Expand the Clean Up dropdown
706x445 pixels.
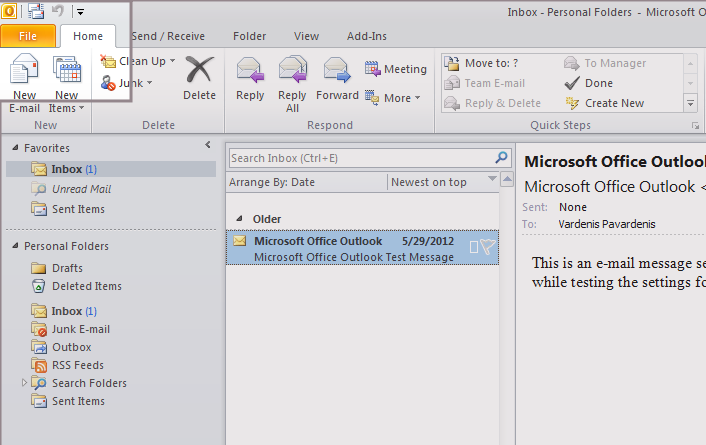(138, 61)
